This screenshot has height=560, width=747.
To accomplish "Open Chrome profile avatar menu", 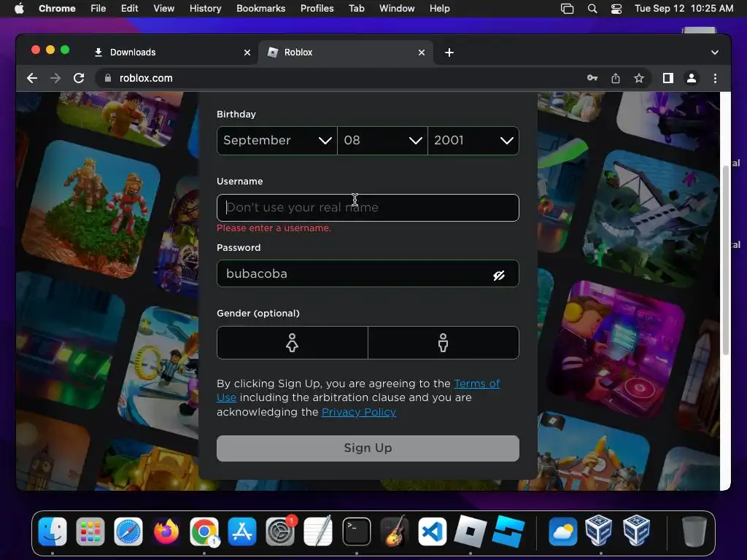I will (x=692, y=78).
